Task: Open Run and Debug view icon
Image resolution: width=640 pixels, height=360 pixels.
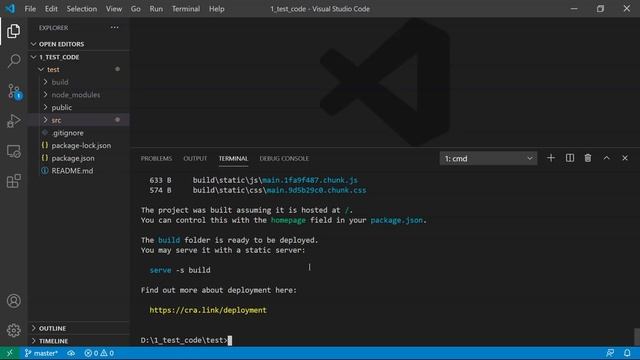Action: coord(13,121)
